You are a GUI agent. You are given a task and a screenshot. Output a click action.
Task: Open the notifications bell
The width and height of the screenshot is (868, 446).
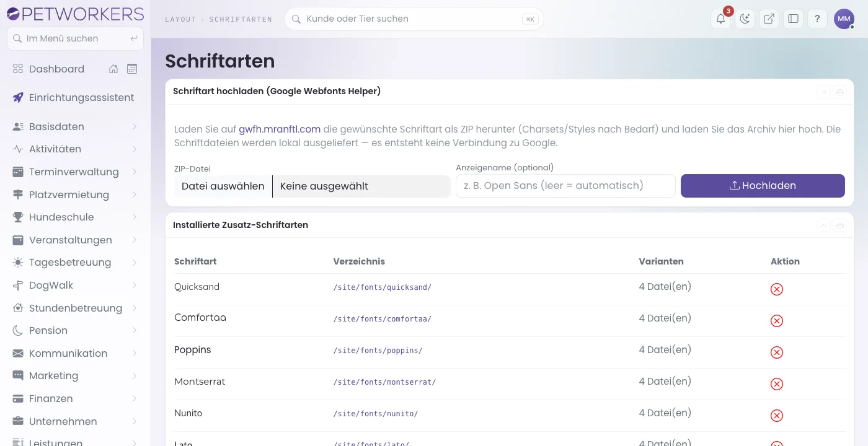[x=720, y=19]
